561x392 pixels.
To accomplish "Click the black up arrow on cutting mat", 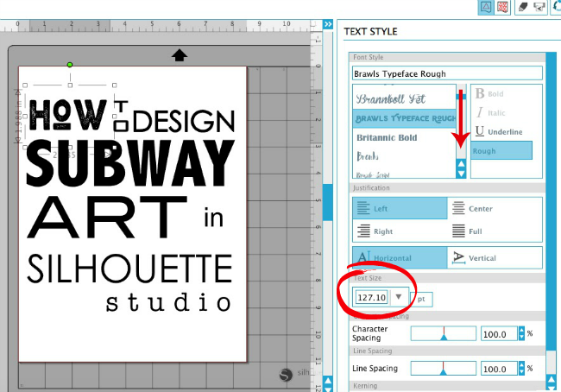I will click(179, 55).
